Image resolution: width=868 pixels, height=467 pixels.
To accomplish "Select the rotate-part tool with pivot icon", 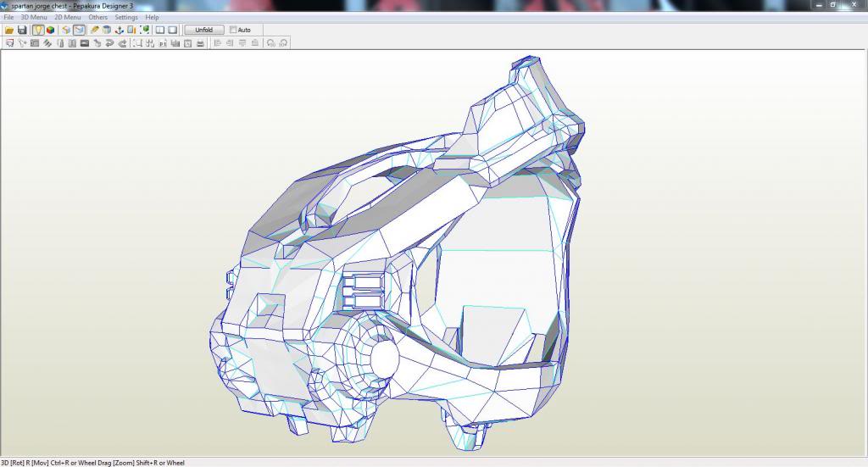I will (22, 43).
